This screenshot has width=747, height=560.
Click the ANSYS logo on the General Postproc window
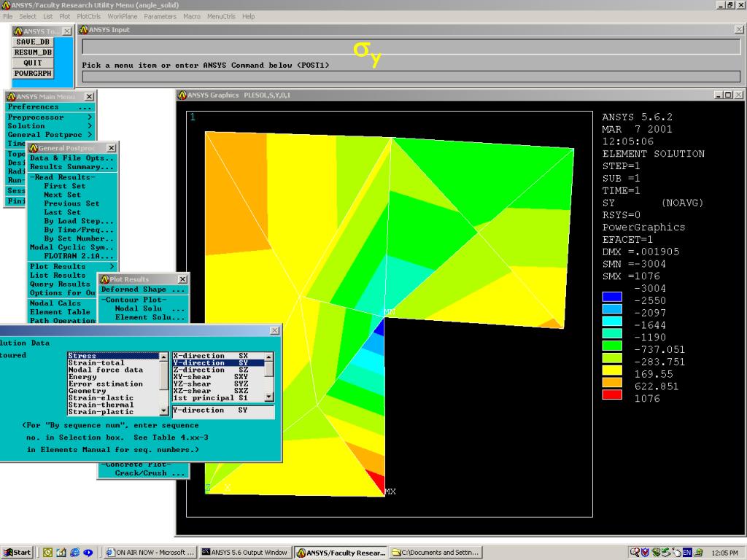[x=34, y=148]
